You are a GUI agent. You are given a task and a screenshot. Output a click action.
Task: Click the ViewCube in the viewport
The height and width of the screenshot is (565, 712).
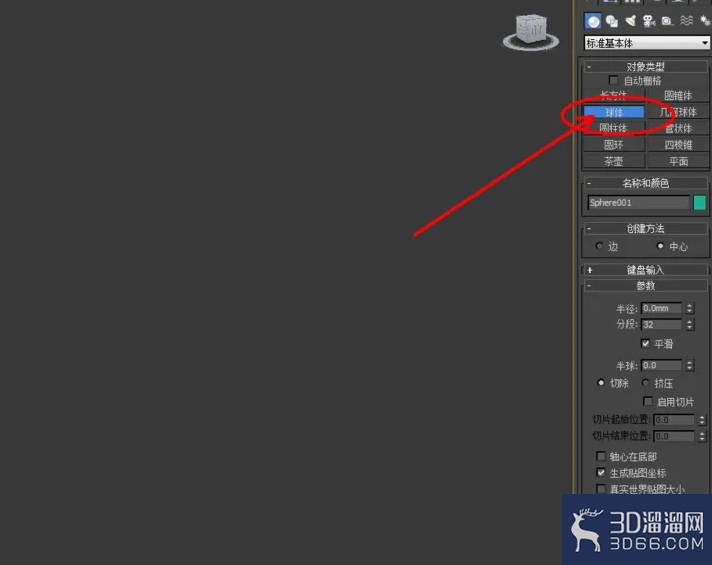(531, 31)
